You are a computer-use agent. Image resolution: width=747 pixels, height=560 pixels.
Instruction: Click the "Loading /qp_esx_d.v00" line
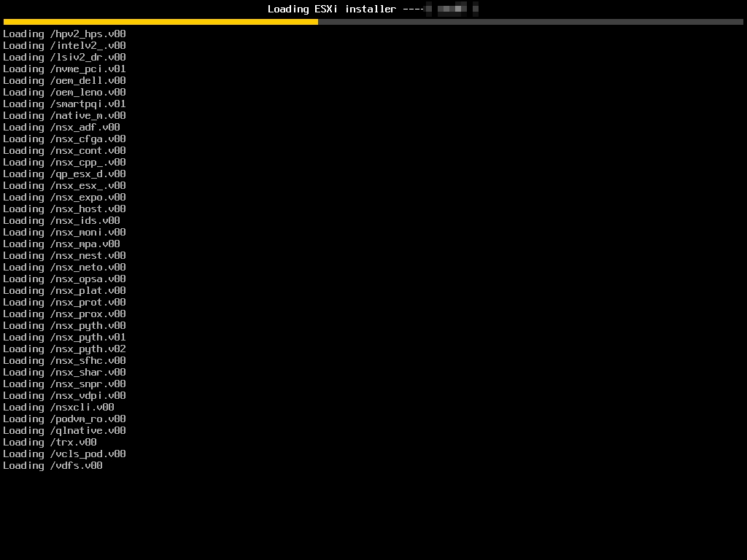64,174
